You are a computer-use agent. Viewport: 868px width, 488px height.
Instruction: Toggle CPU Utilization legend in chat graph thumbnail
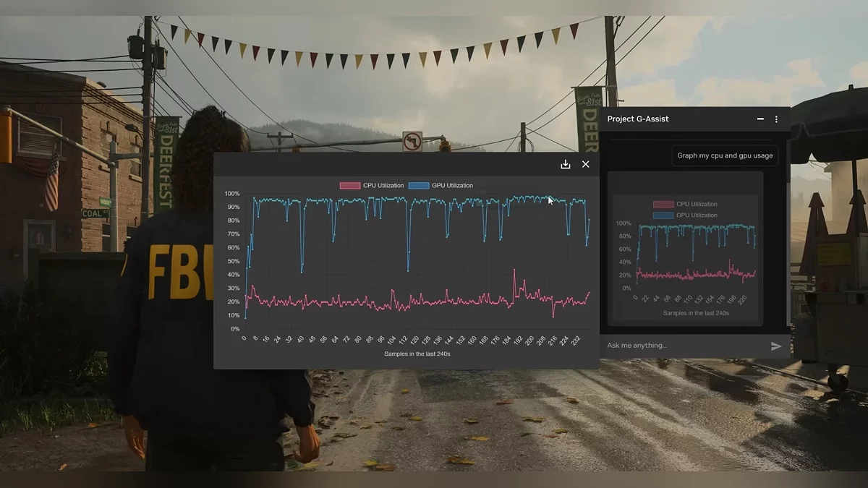pos(685,204)
